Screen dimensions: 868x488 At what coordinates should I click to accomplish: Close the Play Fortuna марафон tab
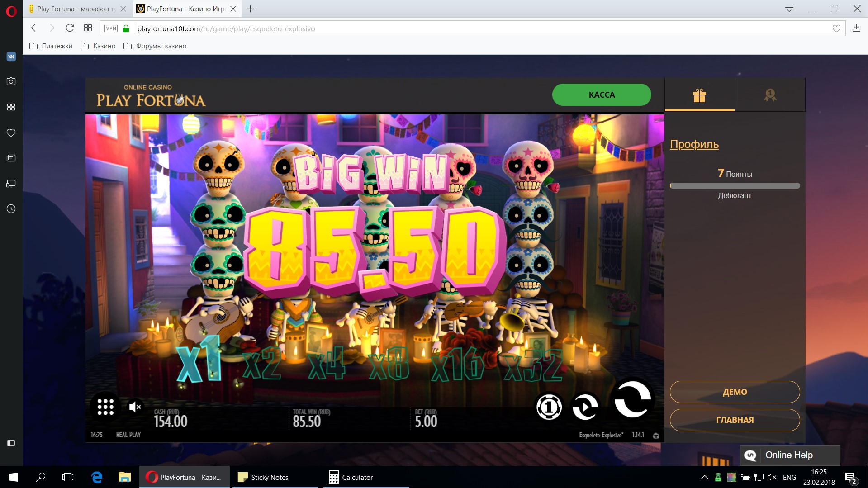(x=123, y=9)
